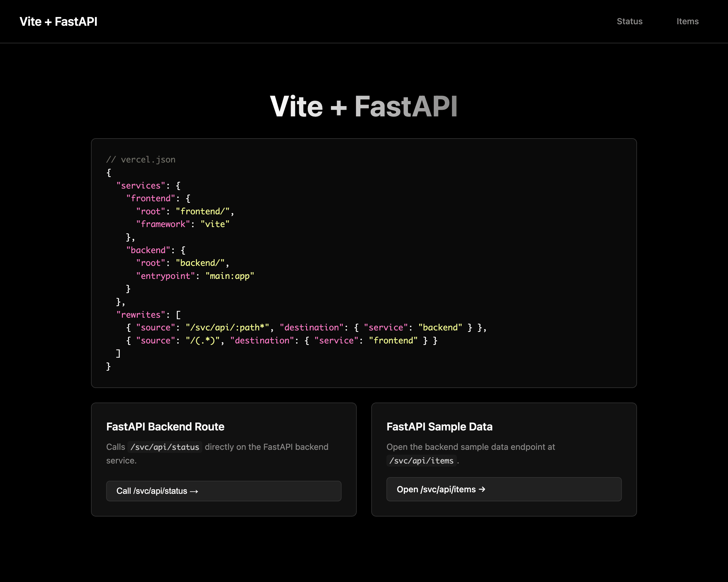Screen dimensions: 728x582
Task: Click the "/svc/api/:path*" source string
Action: 227,327
